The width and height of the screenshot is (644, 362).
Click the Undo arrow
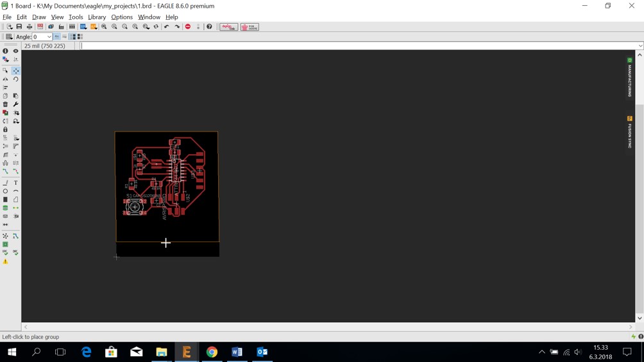[166, 27]
